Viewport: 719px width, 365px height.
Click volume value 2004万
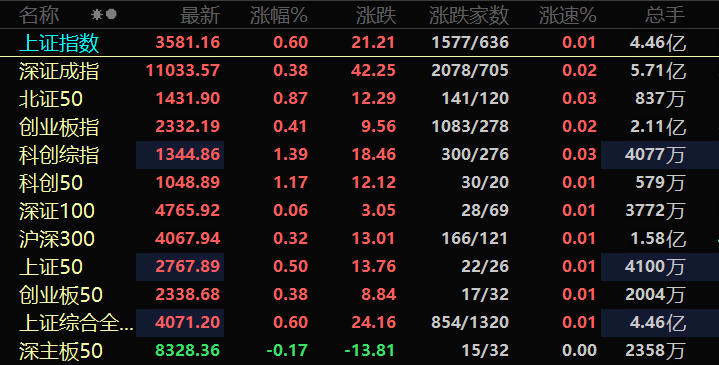point(655,294)
